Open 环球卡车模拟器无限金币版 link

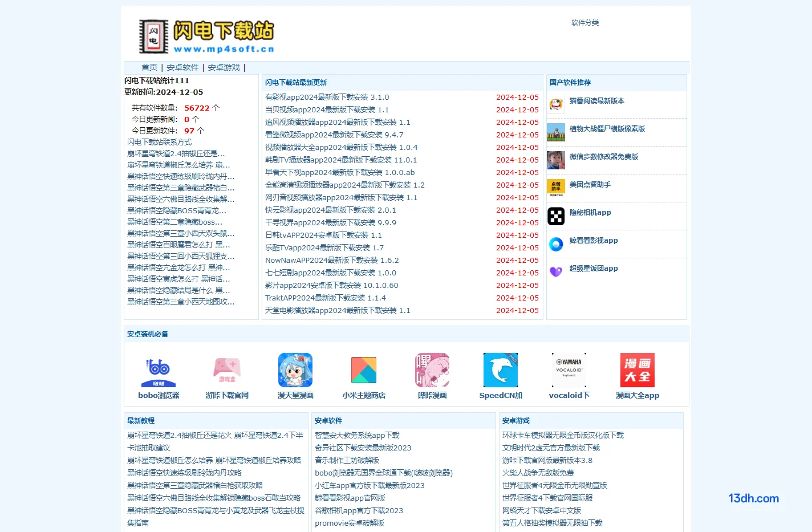pyautogui.click(x=563, y=435)
